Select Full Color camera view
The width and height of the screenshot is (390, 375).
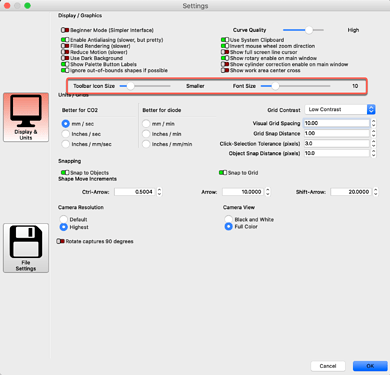(x=228, y=227)
